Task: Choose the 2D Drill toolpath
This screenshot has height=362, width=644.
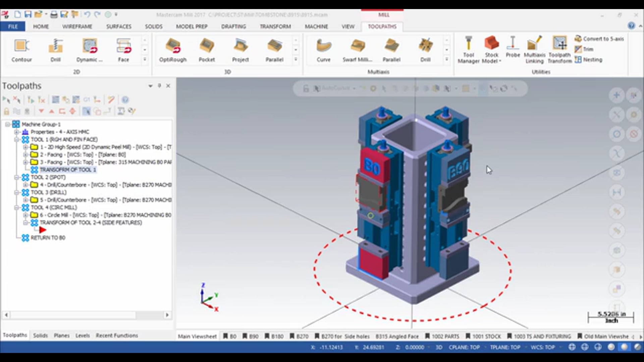Action: (x=56, y=50)
